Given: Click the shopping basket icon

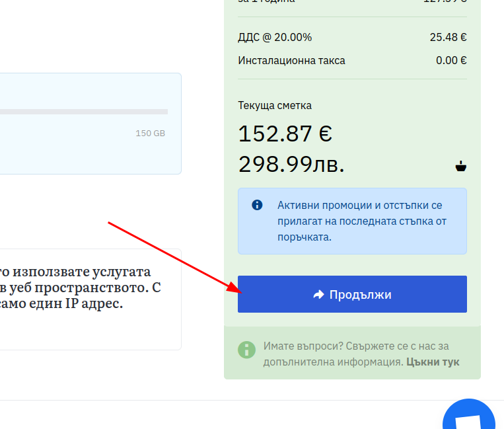Looking at the screenshot, I should click(x=461, y=166).
